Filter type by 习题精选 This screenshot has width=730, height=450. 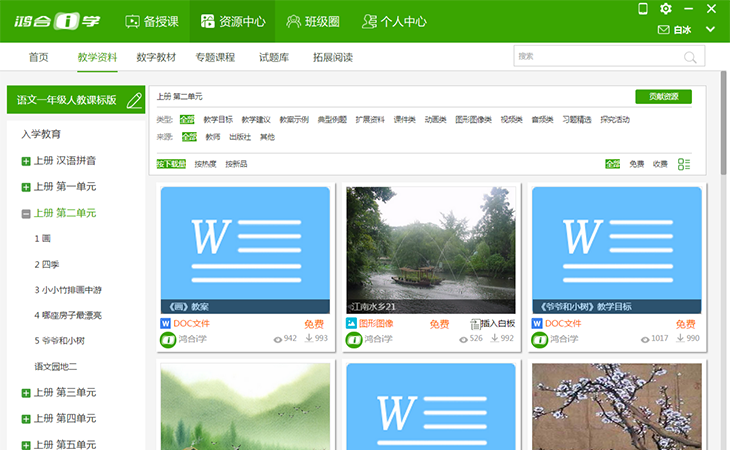coord(576,120)
